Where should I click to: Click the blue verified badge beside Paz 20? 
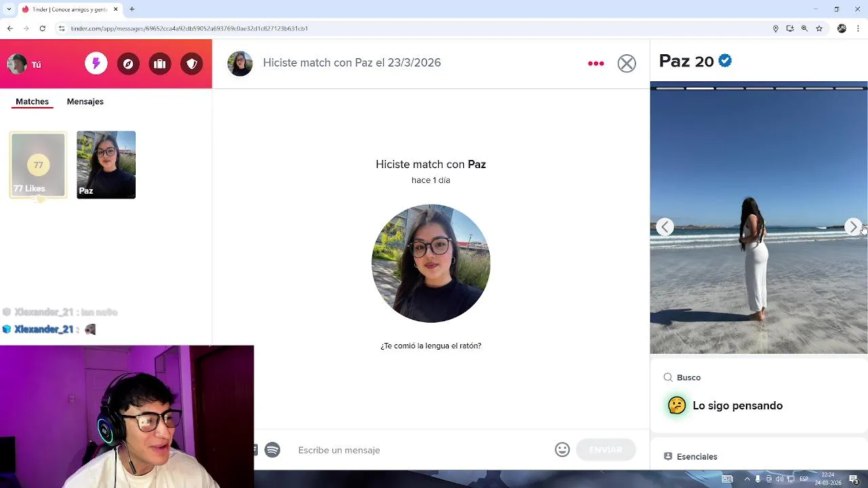coord(725,61)
